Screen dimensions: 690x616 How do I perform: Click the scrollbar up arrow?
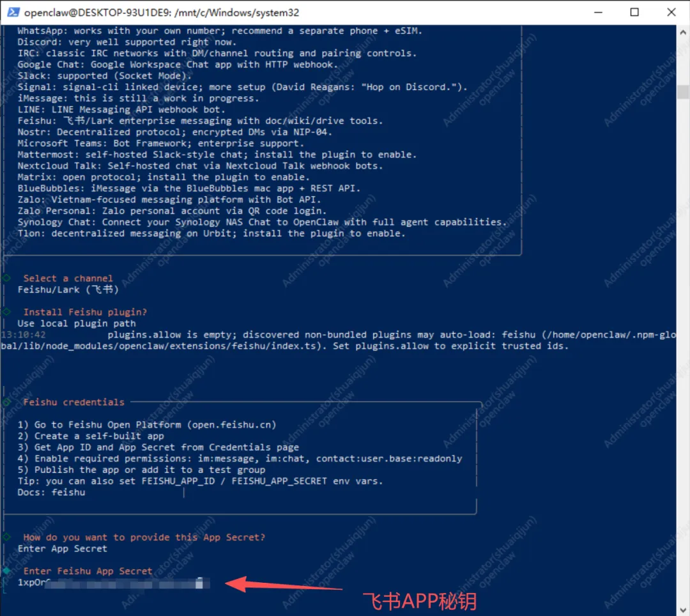point(683,32)
